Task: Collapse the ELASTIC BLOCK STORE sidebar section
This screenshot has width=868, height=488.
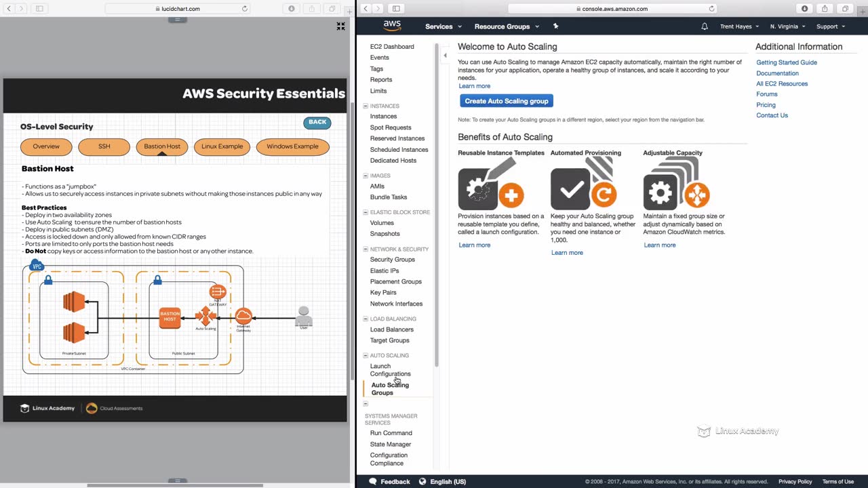Action: coord(366,212)
